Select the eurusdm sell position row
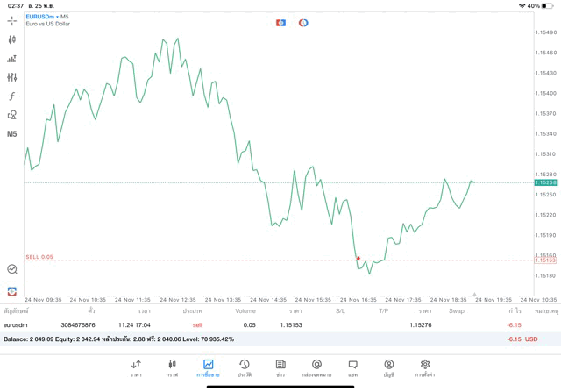The height and width of the screenshot is (392, 561). 263,325
